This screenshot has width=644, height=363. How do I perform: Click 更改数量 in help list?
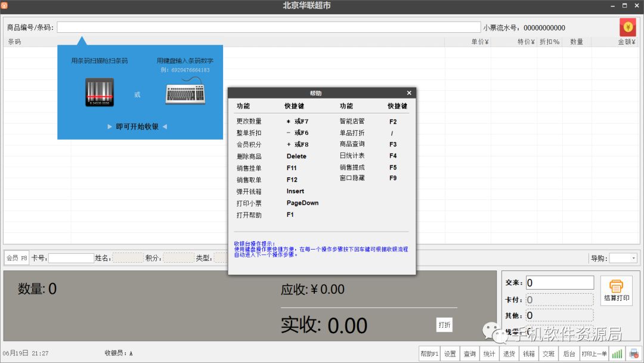coord(249,121)
